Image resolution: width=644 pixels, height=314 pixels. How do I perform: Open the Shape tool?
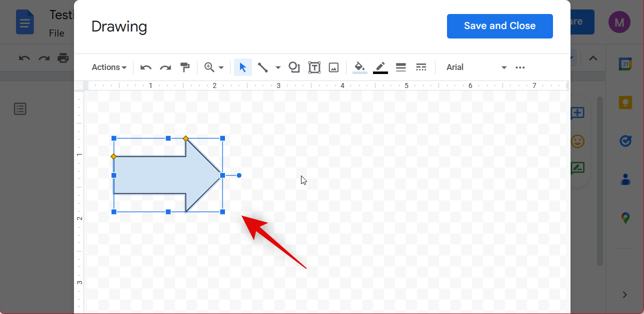pos(294,67)
